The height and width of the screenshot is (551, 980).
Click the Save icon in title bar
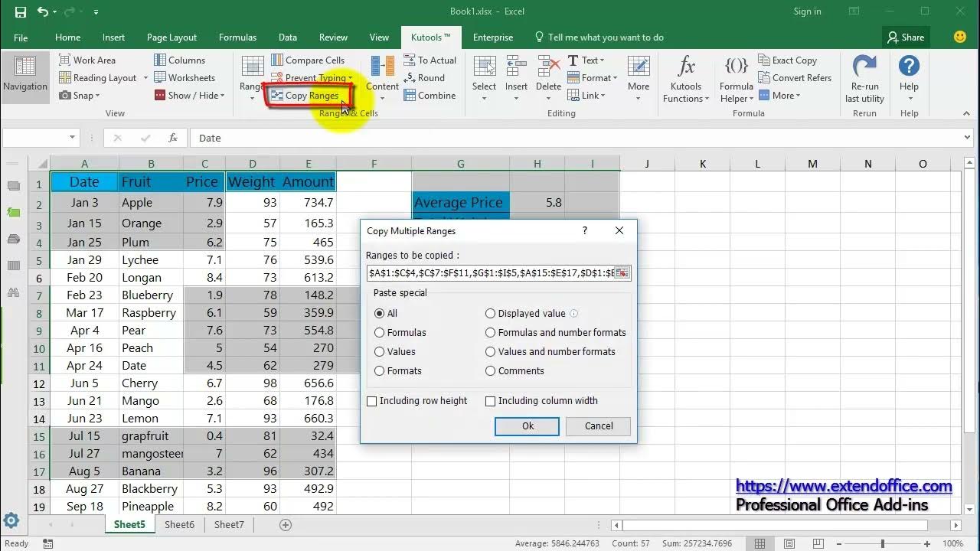point(21,12)
